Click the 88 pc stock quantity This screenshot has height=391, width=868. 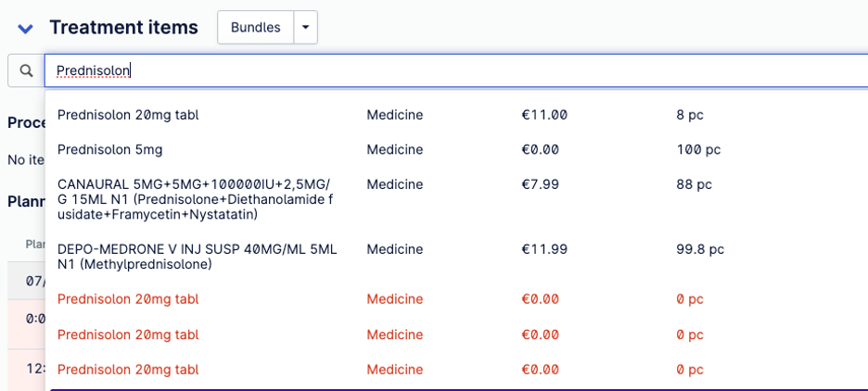(695, 184)
